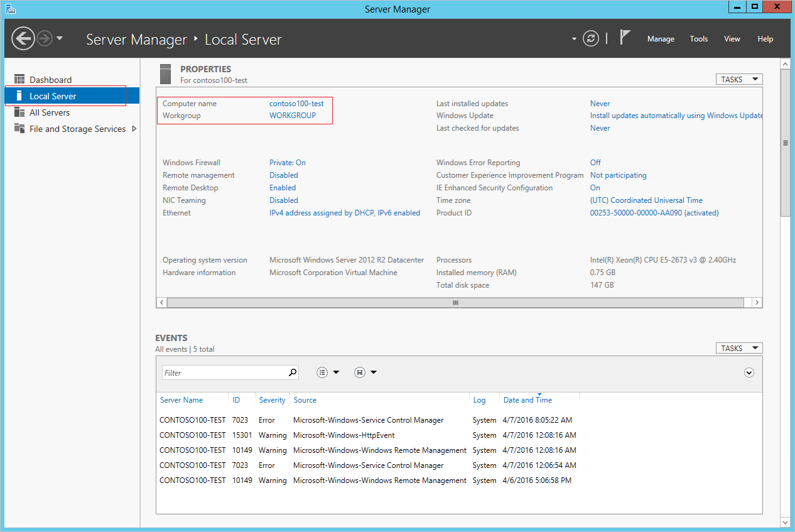Open the Properties TASKS dropdown

(x=739, y=79)
